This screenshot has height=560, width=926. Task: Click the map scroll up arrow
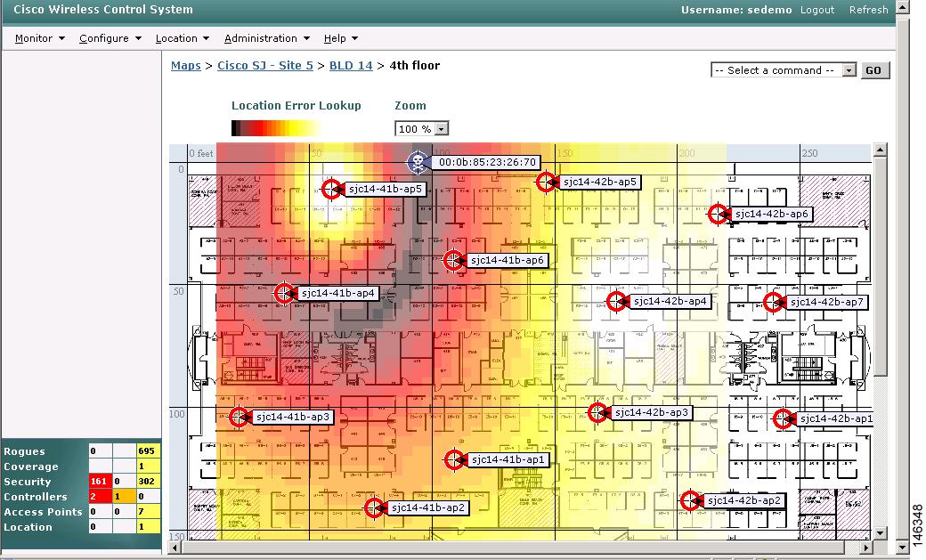[x=880, y=150]
